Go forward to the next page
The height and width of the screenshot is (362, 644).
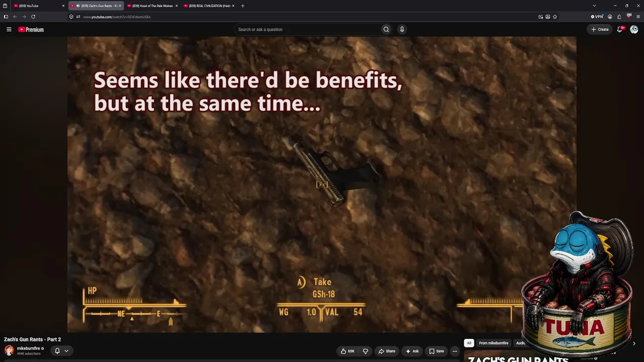(x=24, y=17)
